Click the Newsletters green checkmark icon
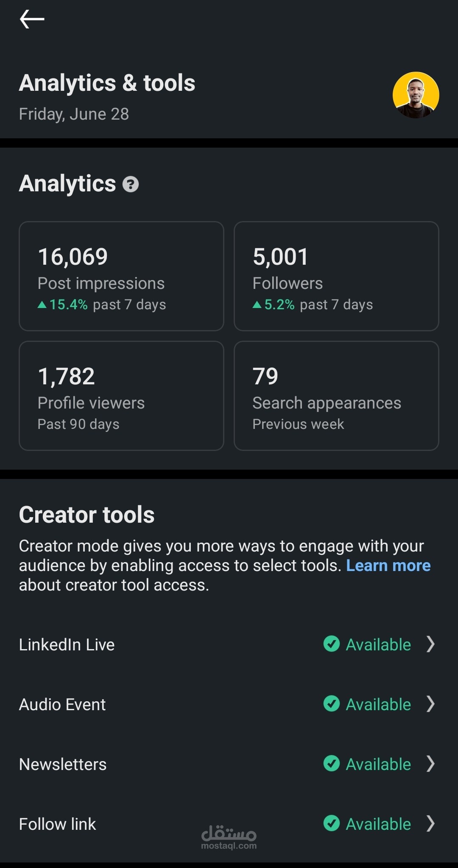The width and height of the screenshot is (458, 868). pos(331,764)
